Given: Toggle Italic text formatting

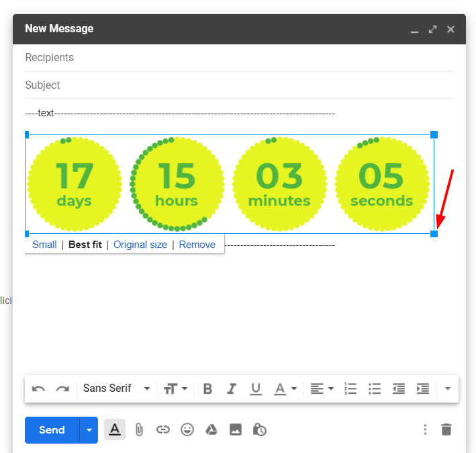Looking at the screenshot, I should [x=232, y=388].
